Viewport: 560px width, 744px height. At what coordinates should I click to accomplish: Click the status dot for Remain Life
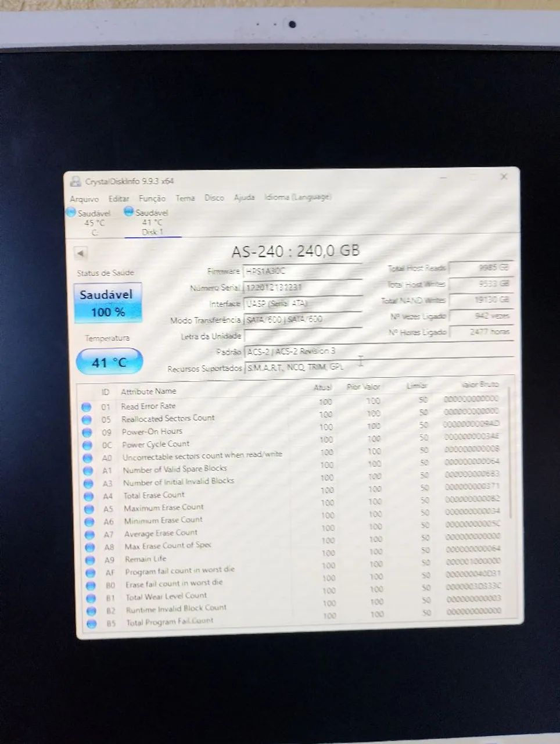point(90,560)
